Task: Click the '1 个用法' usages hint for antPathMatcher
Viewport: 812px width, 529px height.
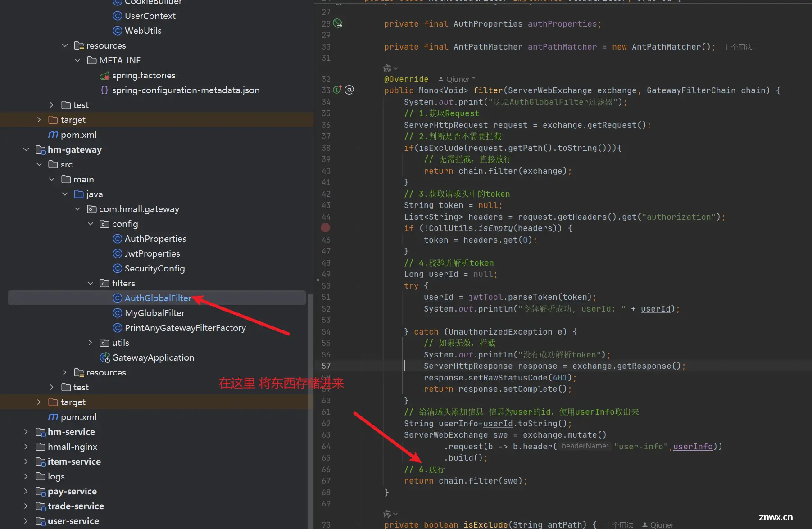Action: [x=739, y=47]
